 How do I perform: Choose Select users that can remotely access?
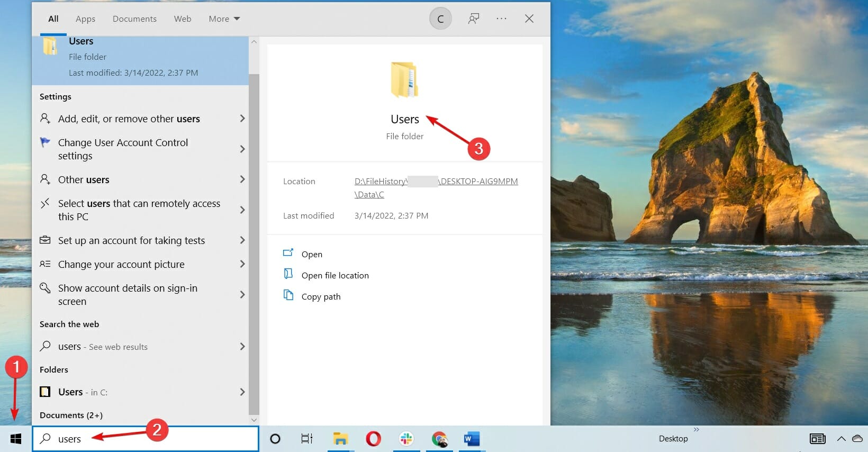pyautogui.click(x=139, y=210)
